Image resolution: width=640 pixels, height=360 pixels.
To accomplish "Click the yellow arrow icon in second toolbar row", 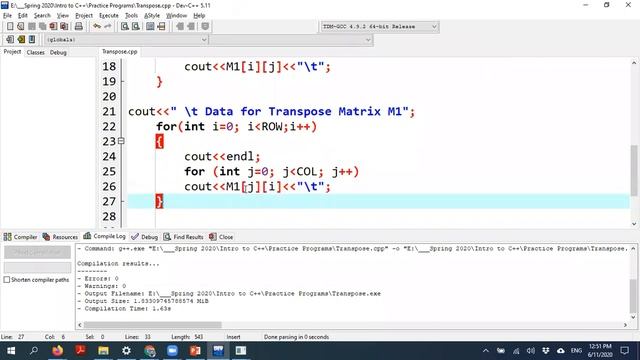I will [x=21, y=40].
